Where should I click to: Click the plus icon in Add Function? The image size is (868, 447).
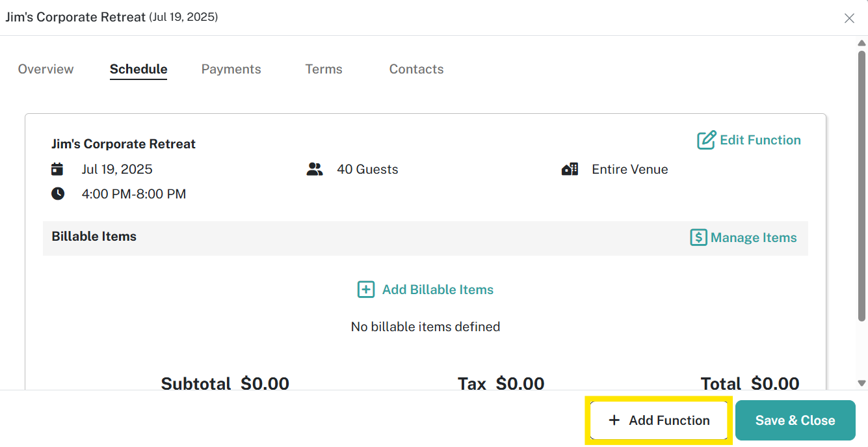[614, 420]
